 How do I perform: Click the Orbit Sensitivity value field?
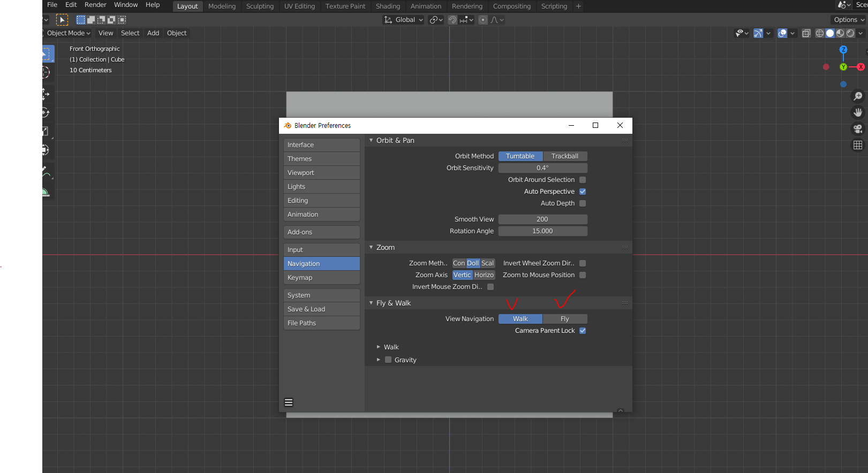point(543,168)
